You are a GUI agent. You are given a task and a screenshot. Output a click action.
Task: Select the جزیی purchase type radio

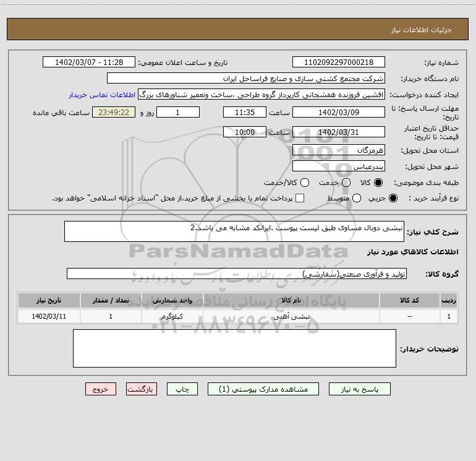click(393, 198)
